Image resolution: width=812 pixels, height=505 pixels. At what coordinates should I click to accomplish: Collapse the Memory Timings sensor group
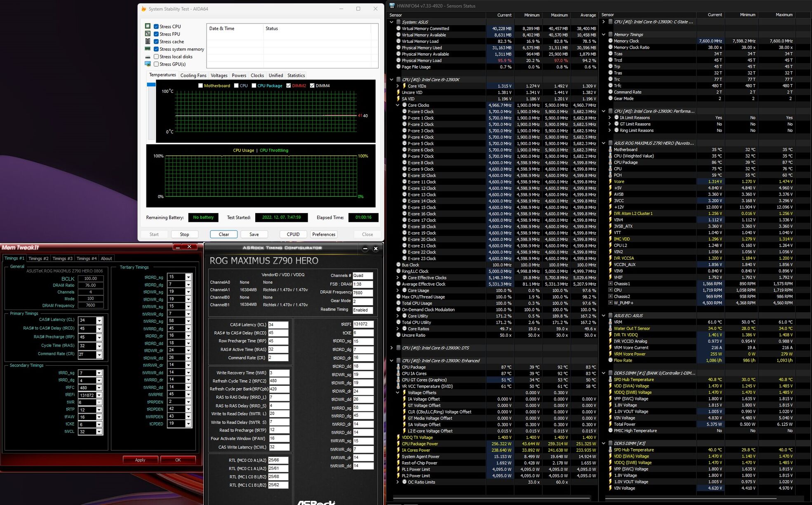(x=603, y=35)
